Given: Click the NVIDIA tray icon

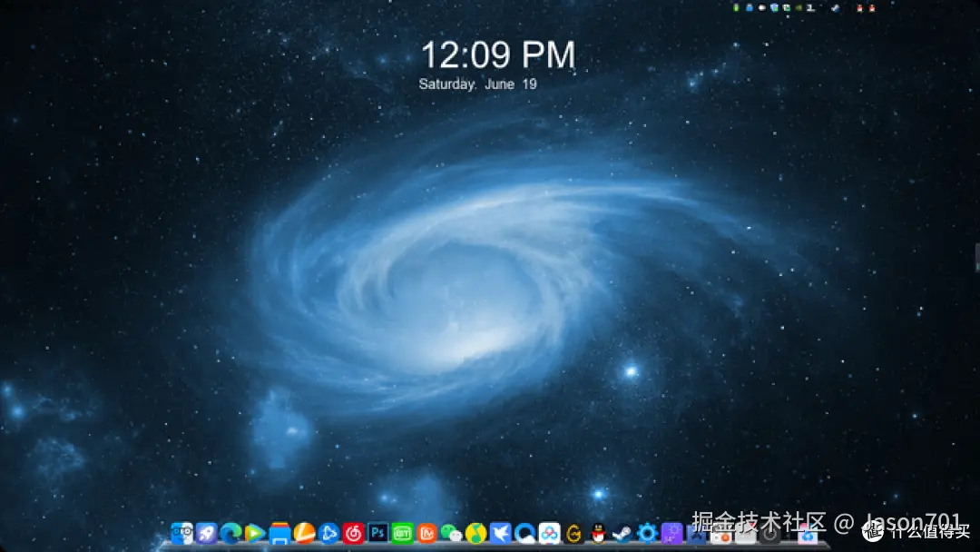Looking at the screenshot, I should tap(799, 7).
